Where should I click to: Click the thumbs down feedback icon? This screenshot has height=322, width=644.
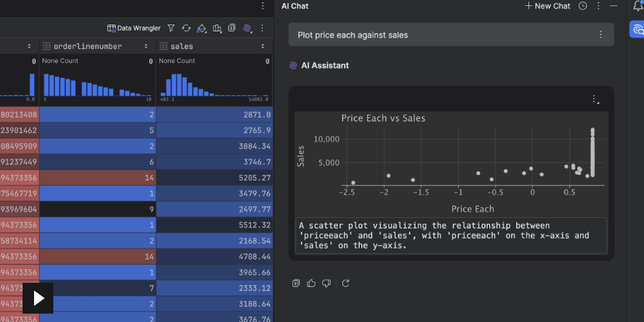click(326, 283)
